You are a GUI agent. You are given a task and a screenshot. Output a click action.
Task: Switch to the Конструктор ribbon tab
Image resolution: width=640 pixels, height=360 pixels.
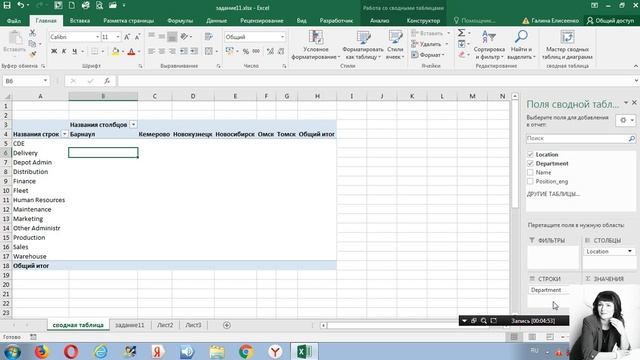tap(423, 20)
